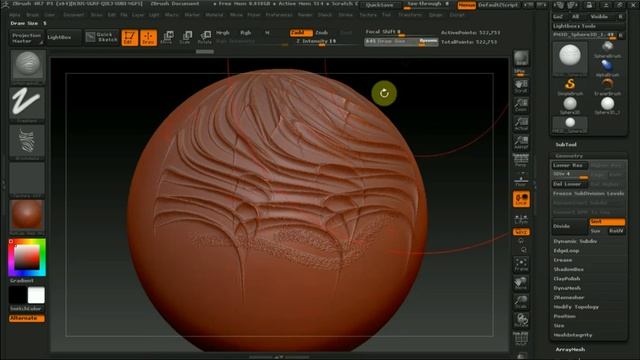This screenshot has width=640, height=360.
Task: Click the Divide button
Action: (570, 226)
